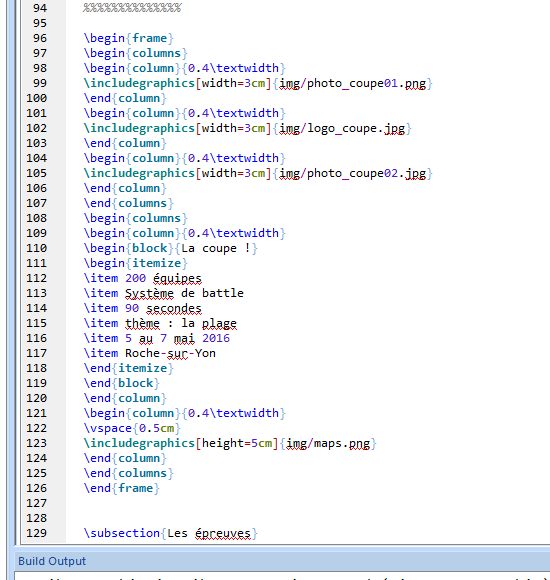The height and width of the screenshot is (580, 550).
Task: Click \end{frame} on line 126
Action: point(121,488)
